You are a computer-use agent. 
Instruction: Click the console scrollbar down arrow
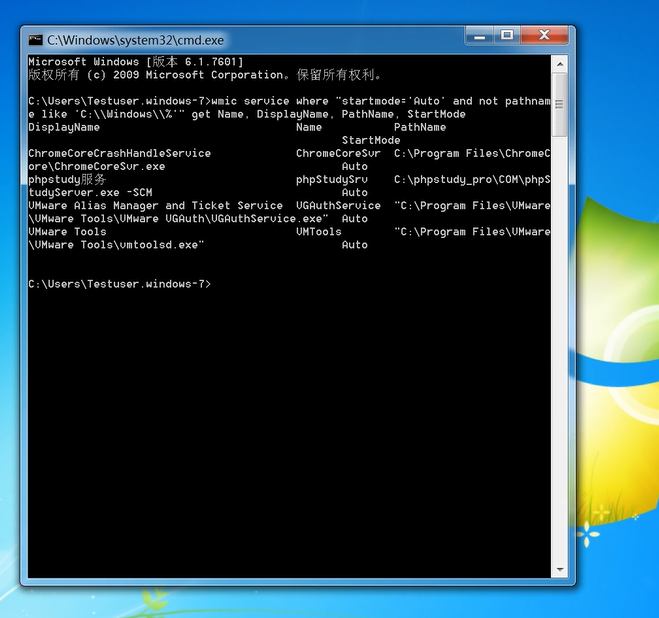click(559, 571)
